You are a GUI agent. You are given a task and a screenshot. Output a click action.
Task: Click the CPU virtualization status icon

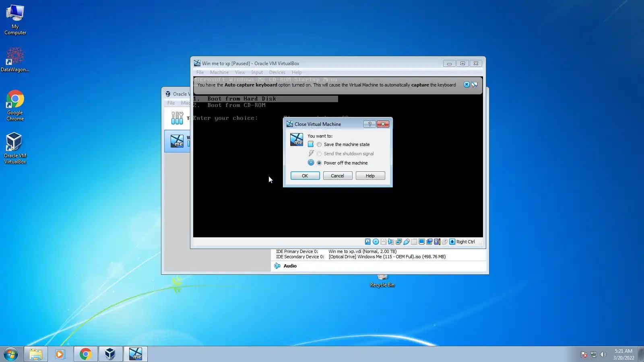437,242
